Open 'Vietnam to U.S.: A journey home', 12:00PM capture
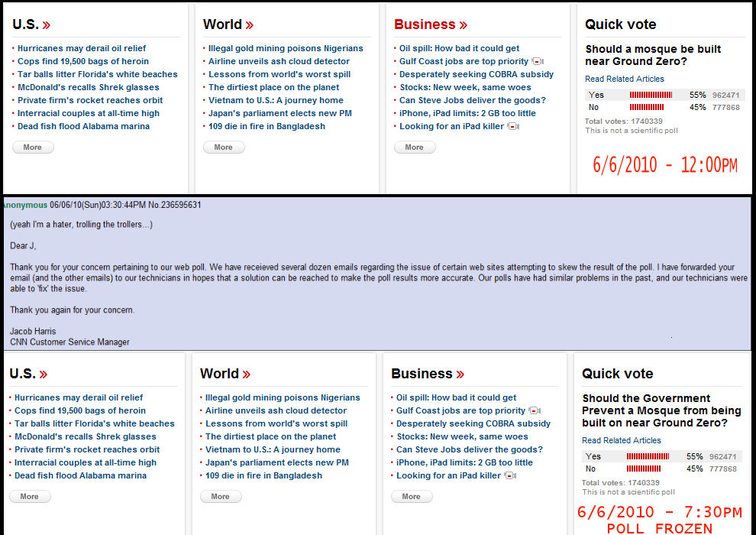The width and height of the screenshot is (756, 535). click(x=276, y=100)
